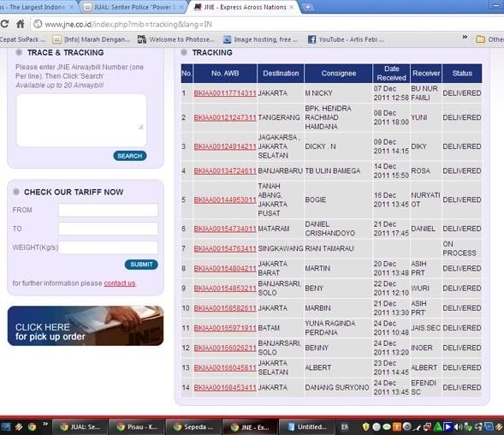
Task: Click the WEIGHT(Kg/s) field
Action: [x=108, y=247]
